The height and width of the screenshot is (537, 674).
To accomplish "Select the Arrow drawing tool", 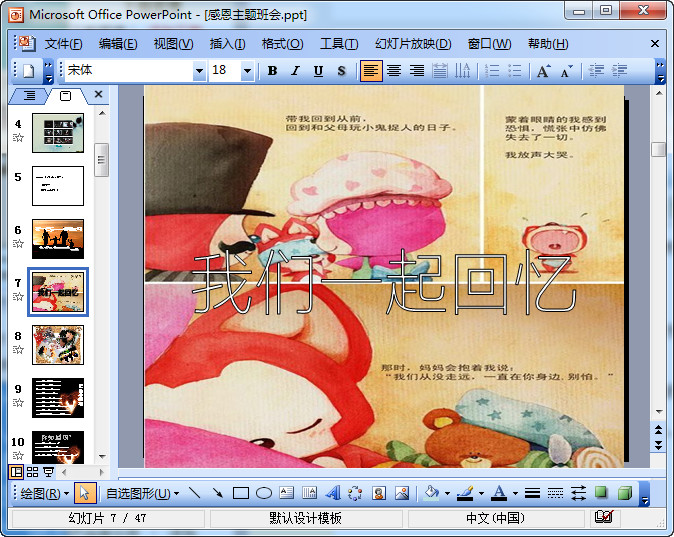I will click(218, 493).
